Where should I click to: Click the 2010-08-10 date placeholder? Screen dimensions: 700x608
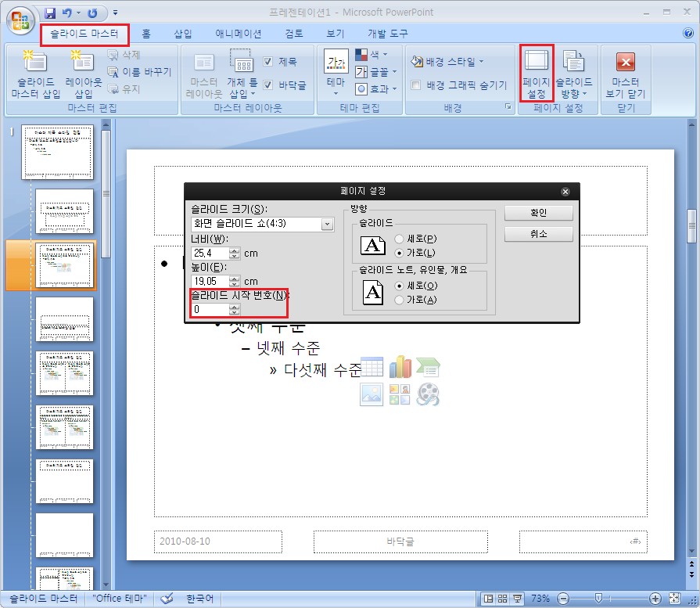(218, 541)
